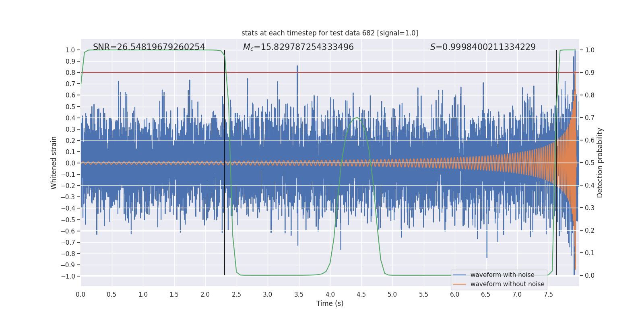Click time axis tick label 5.5
644x322 pixels.
pos(423,294)
